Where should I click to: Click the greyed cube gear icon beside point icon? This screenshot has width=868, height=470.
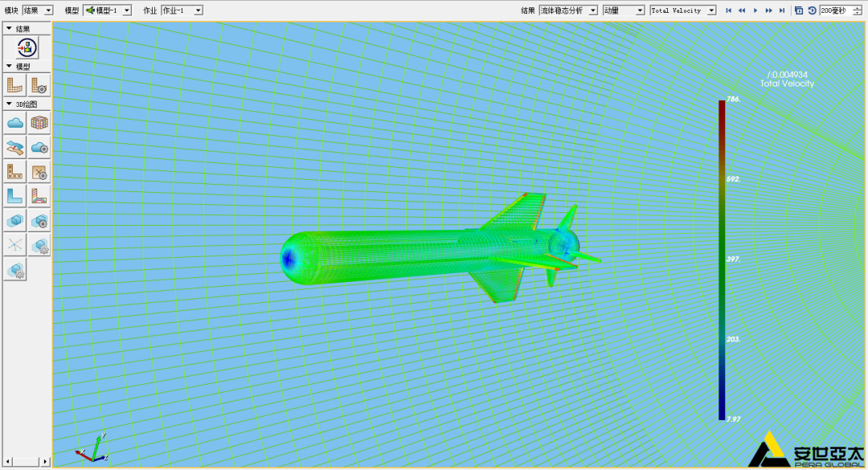pyautogui.click(x=39, y=245)
